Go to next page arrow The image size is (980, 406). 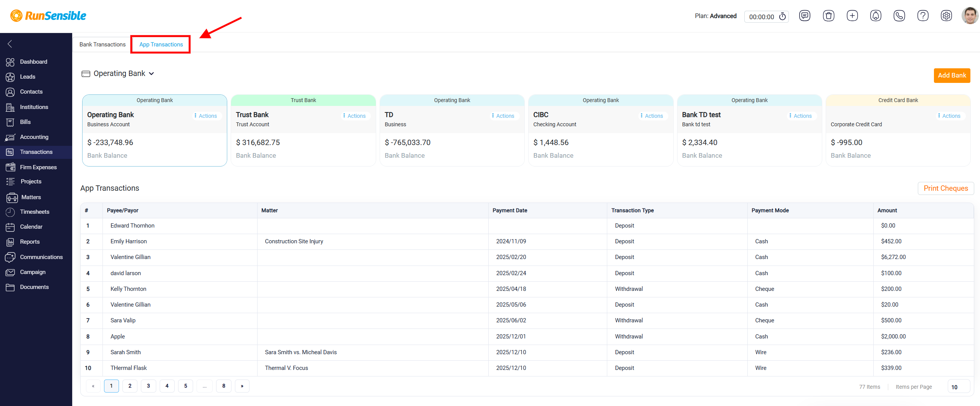(242, 386)
